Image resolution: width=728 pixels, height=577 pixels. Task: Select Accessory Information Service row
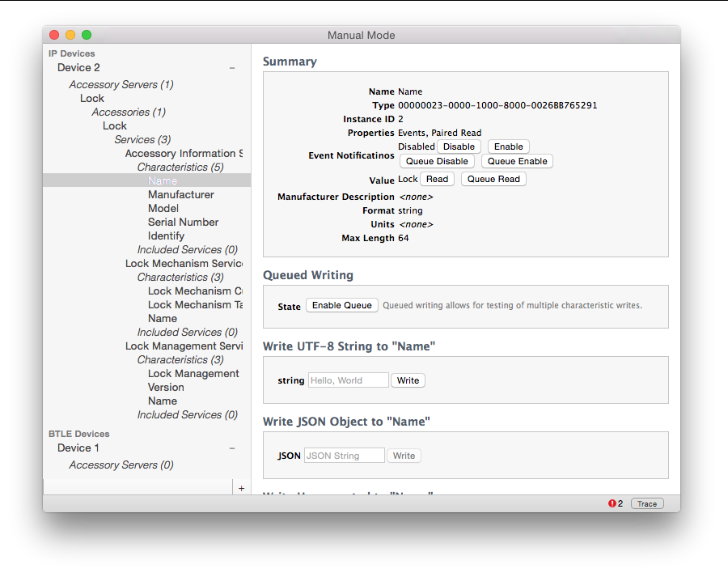(x=184, y=153)
